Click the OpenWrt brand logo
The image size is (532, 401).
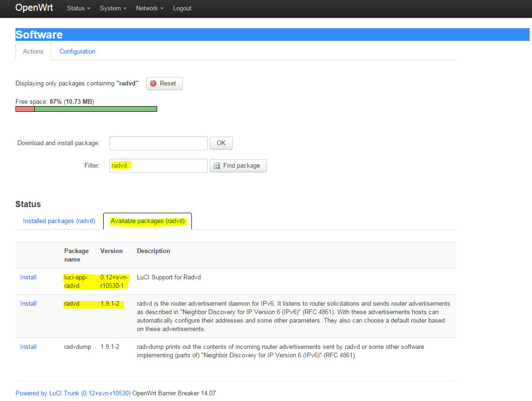(x=34, y=8)
